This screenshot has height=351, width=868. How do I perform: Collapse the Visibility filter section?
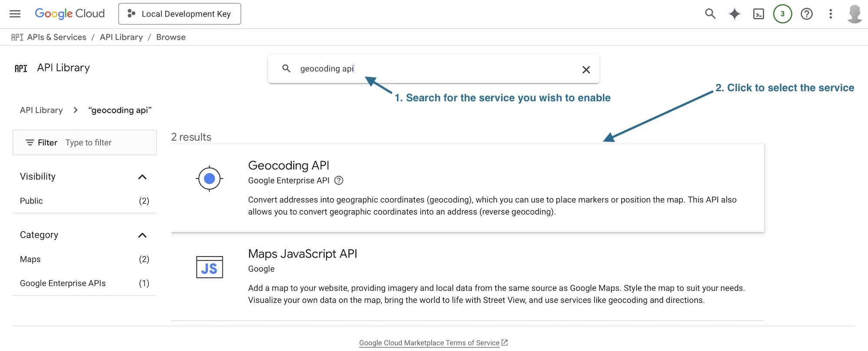pyautogui.click(x=142, y=177)
